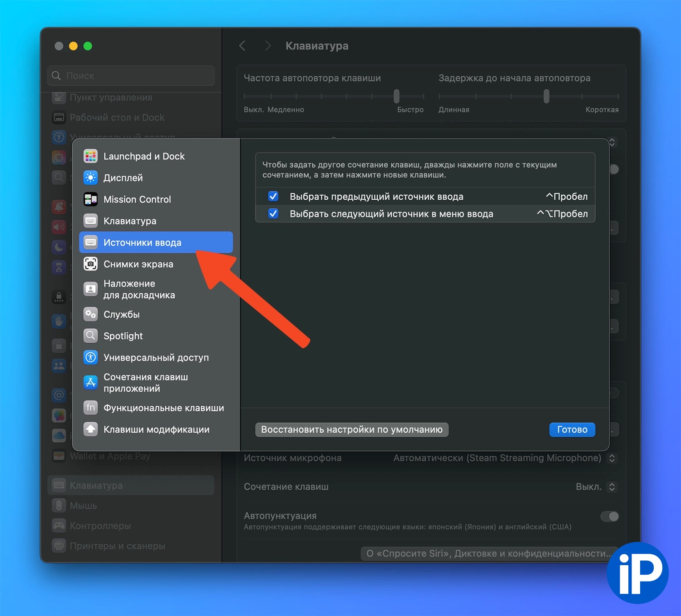Select Наложение для докладчика category
Image resolution: width=681 pixels, height=616 pixels.
[x=156, y=289]
